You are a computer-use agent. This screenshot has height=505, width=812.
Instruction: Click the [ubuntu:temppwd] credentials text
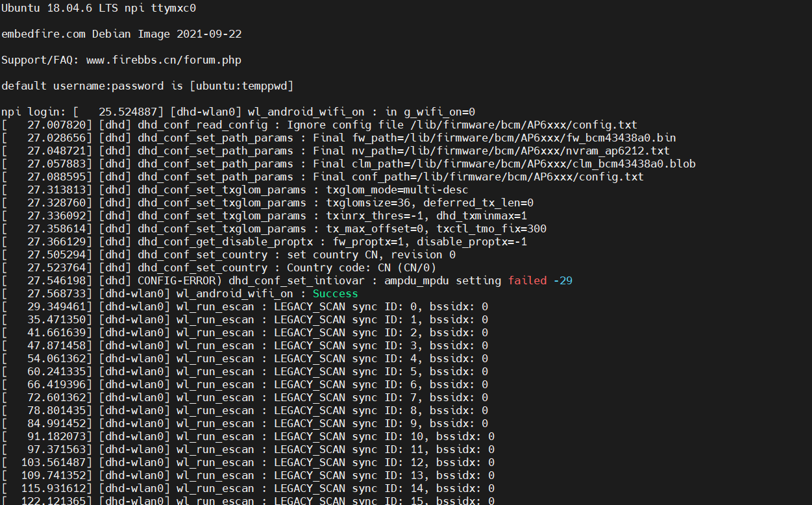(x=241, y=86)
